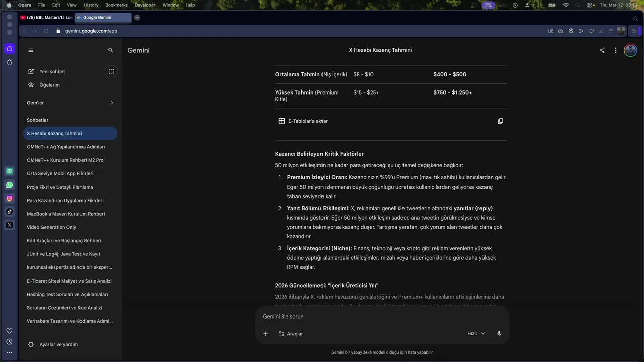This screenshot has height=362, width=644.
Task: Open the Gemini hamburger main menu
Action: (31, 50)
